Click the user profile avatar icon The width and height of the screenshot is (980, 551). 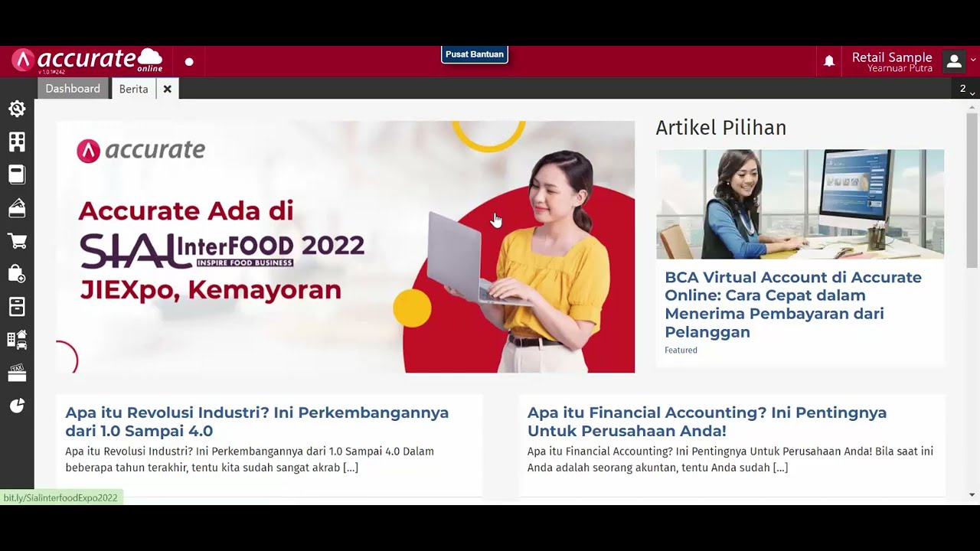pyautogui.click(x=954, y=61)
